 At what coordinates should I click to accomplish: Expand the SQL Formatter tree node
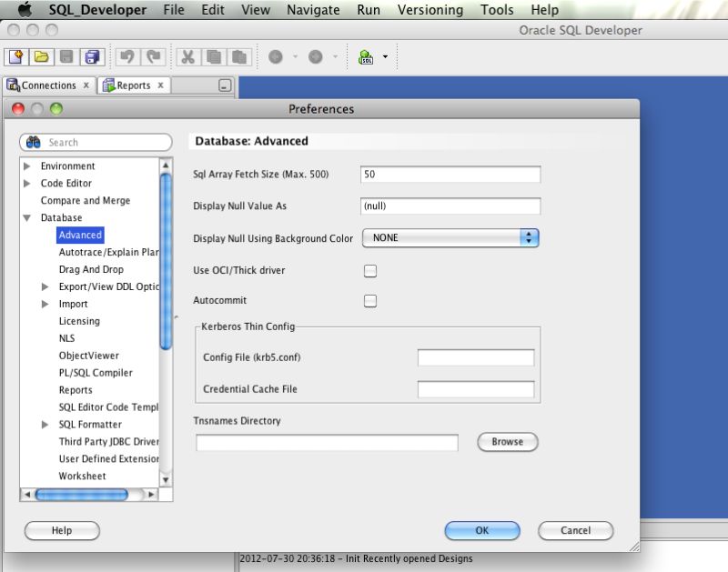(x=45, y=424)
